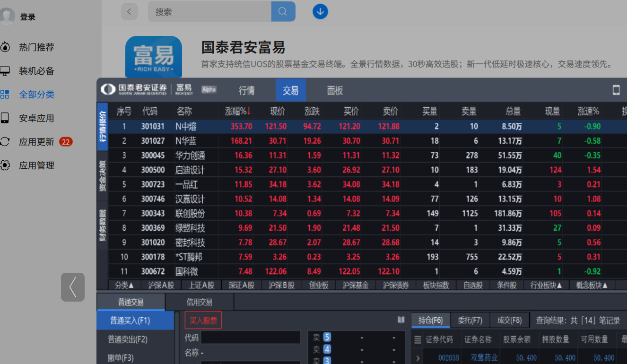The image size is (627, 364).
Task: Switch to the 面板 tab
Action: (x=335, y=90)
